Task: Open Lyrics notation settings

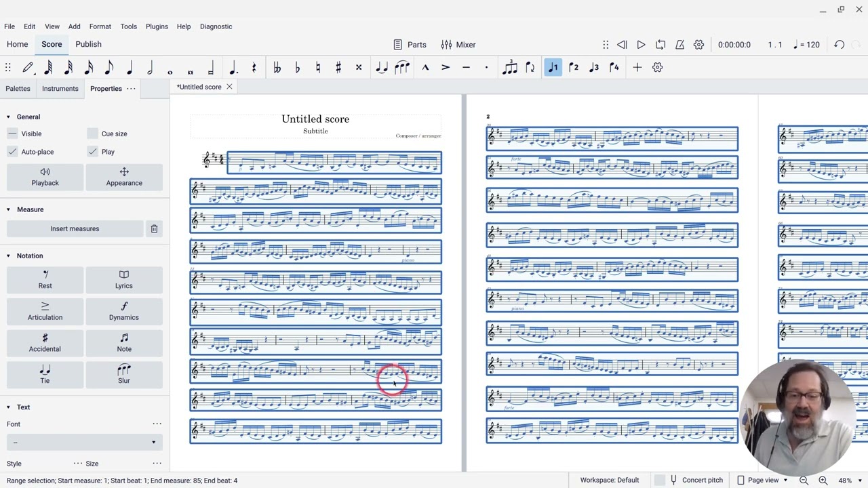Action: [x=124, y=279]
